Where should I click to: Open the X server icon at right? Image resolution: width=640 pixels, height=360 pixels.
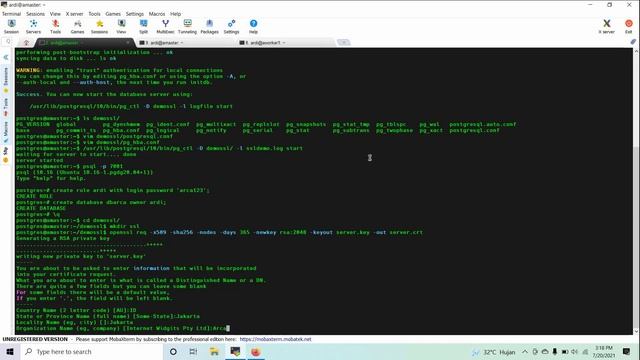click(x=607, y=27)
